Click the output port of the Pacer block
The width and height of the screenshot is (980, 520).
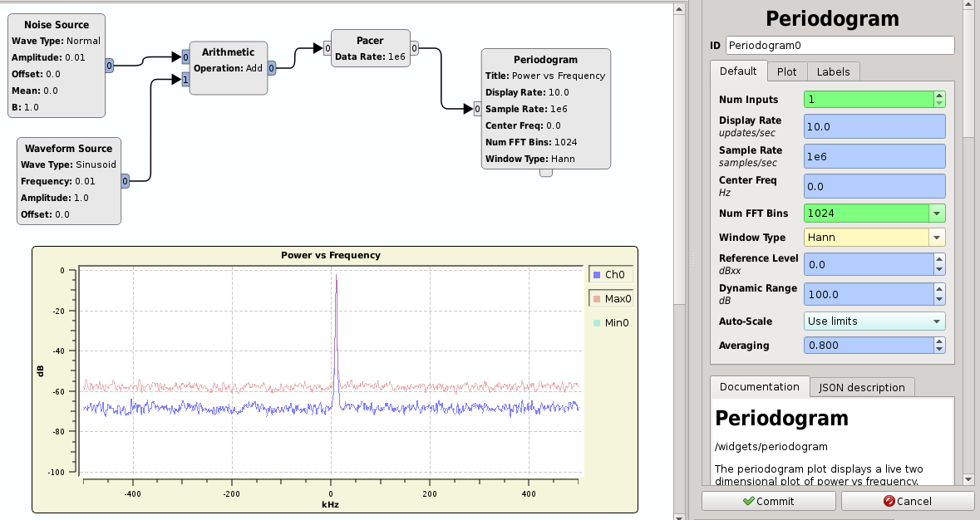(414, 48)
